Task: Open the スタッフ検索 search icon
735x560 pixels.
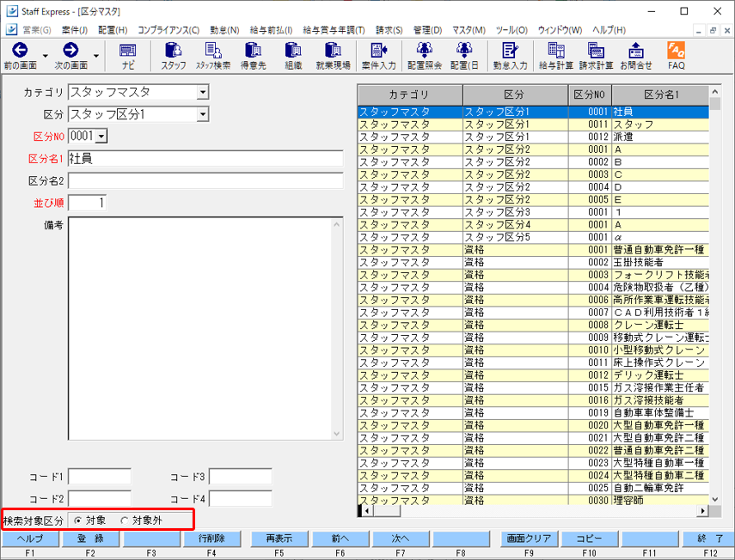Action: (213, 56)
